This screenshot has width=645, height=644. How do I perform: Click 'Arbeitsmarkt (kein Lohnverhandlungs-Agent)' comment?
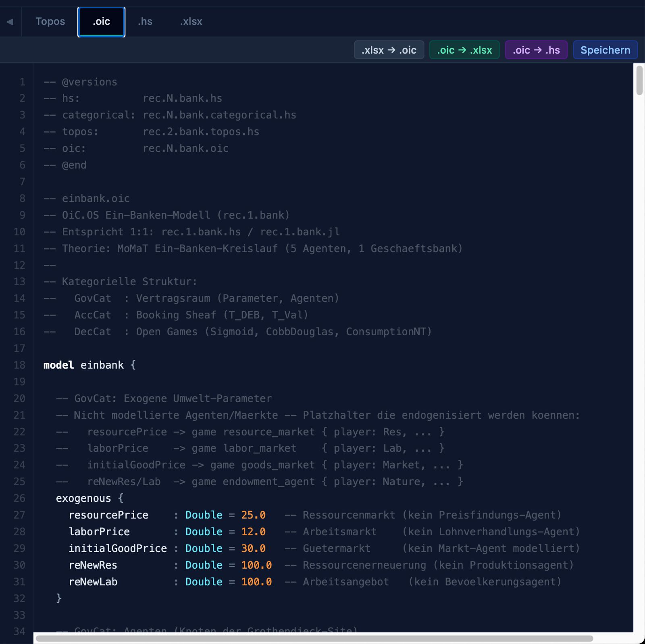tap(432, 532)
